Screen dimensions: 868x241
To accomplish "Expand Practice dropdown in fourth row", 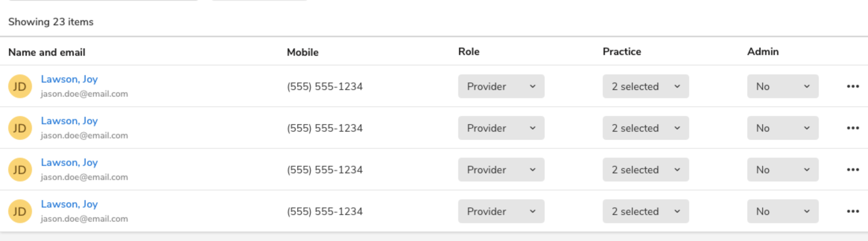I will (646, 211).
